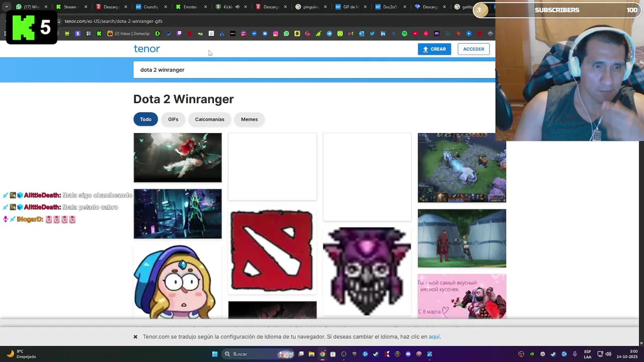
Task: Open the red-haired Windranger jumping GIF
Action: click(x=178, y=157)
